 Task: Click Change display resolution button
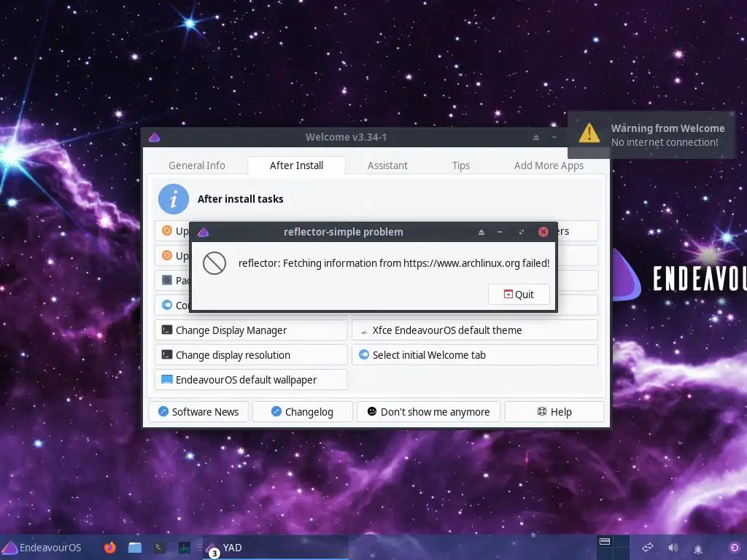point(251,355)
